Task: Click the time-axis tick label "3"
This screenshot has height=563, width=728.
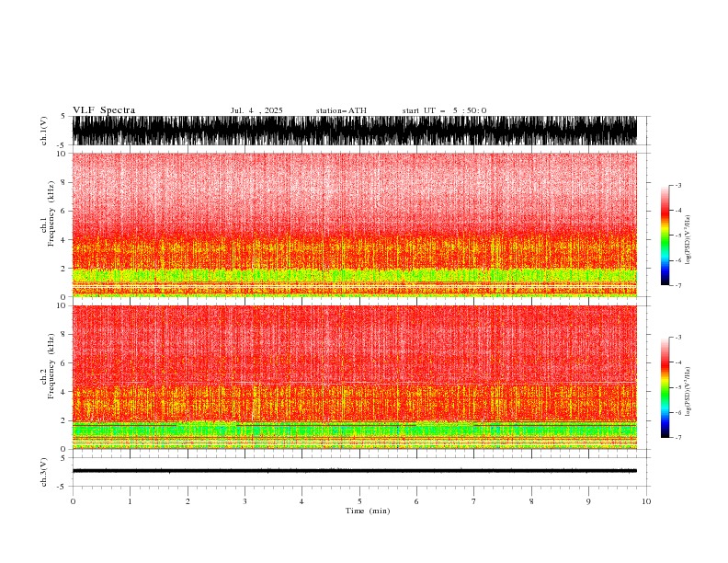Action: click(245, 501)
